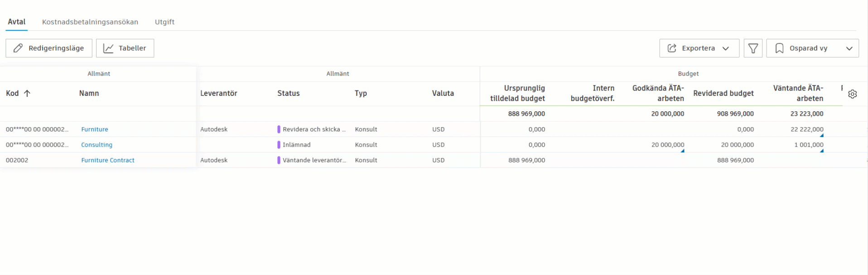Expand the Osparad vy dropdown chevron

tap(849, 48)
